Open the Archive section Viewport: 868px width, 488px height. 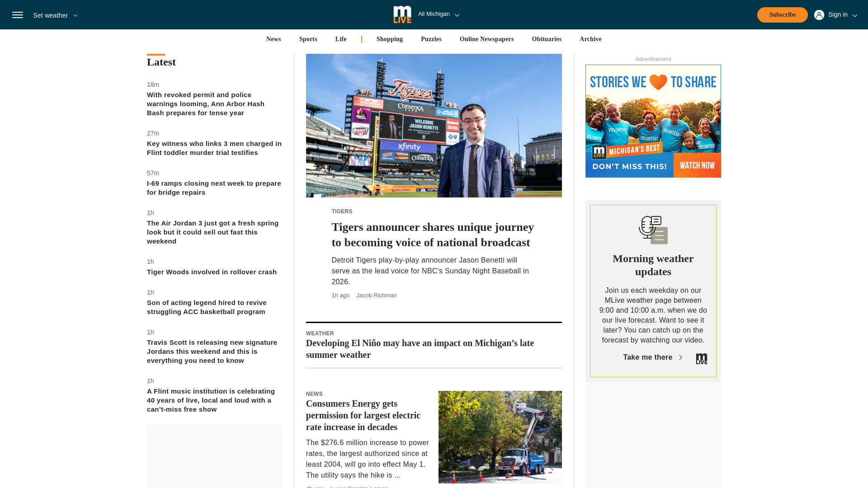pyautogui.click(x=590, y=39)
